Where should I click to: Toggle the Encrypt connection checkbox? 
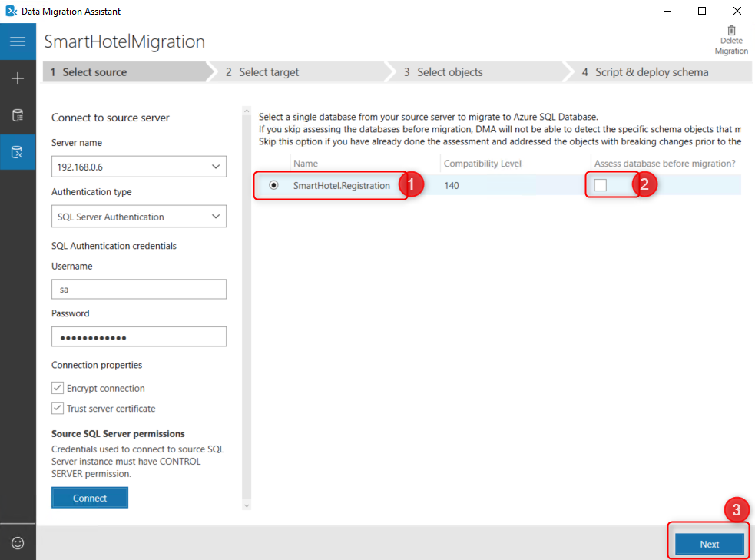pyautogui.click(x=58, y=388)
